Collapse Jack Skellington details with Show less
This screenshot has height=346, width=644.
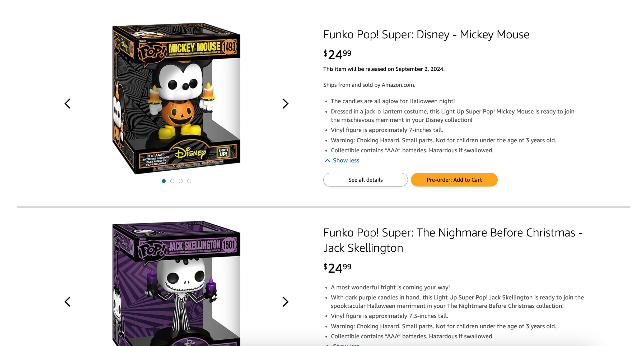[x=346, y=344]
